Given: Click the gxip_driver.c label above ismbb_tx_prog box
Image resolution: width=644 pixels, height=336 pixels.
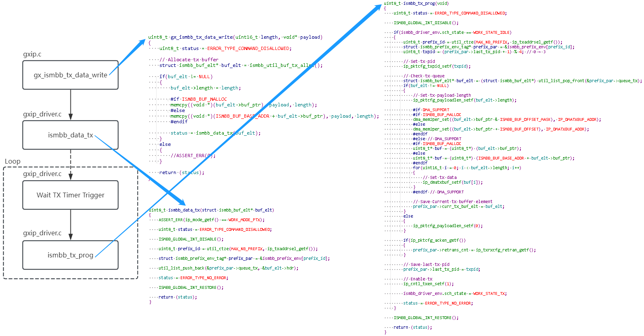Looking at the screenshot, I should (42, 233).
